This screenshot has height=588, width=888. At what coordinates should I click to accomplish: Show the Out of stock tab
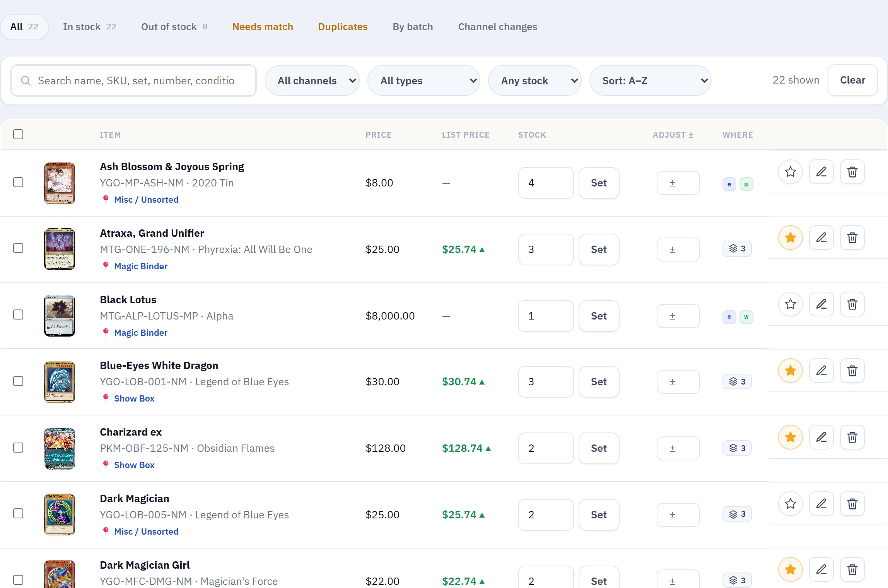coord(174,27)
